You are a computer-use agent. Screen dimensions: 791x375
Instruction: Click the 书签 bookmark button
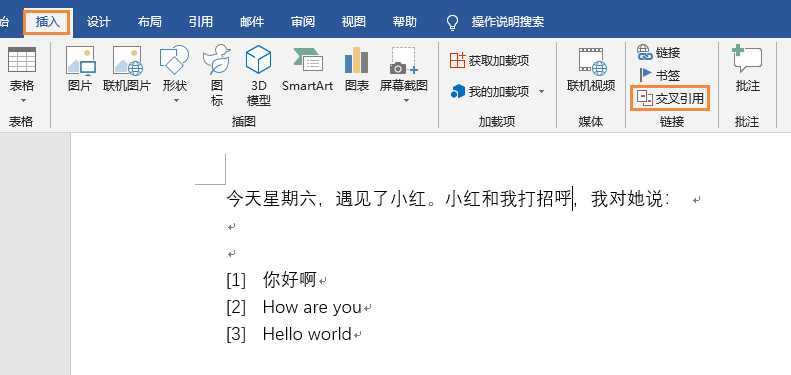(659, 75)
